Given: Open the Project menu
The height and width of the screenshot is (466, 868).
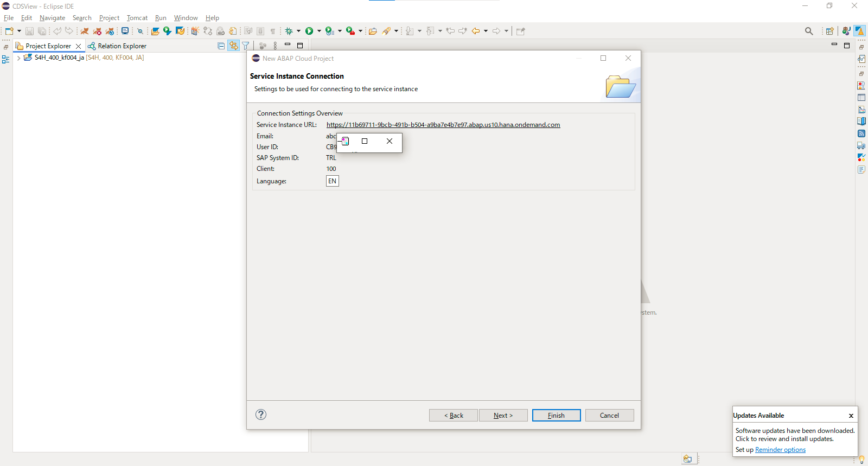Looking at the screenshot, I should 109,18.
